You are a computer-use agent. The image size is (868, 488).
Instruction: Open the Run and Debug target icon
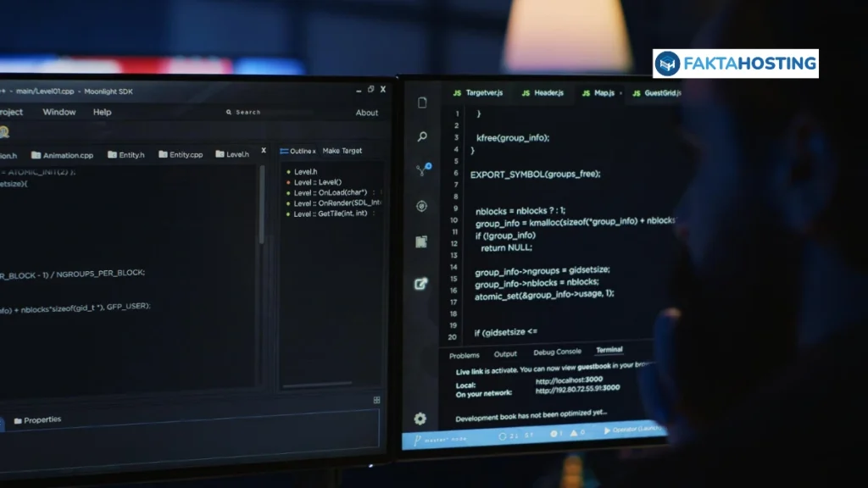tap(421, 206)
